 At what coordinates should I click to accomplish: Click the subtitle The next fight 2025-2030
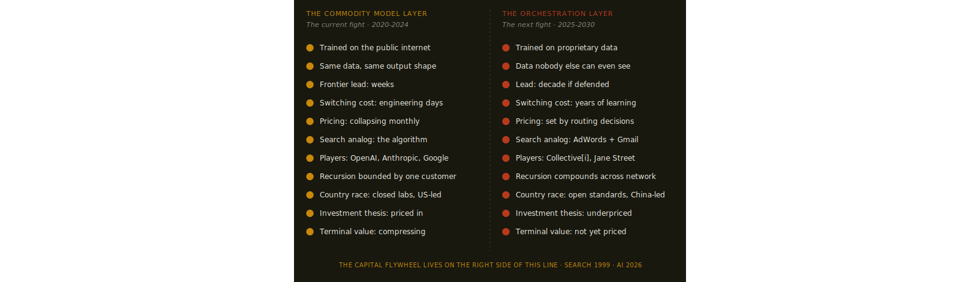point(548,25)
